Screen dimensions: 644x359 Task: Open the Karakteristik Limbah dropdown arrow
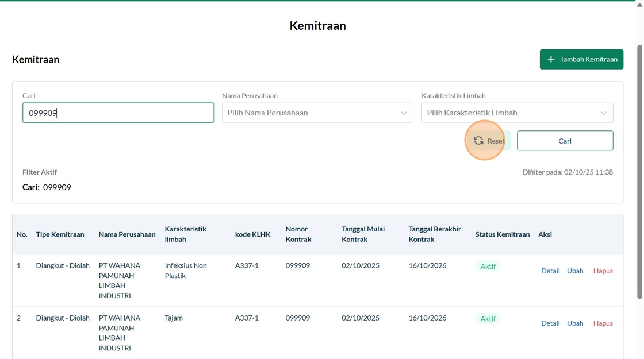click(x=603, y=113)
